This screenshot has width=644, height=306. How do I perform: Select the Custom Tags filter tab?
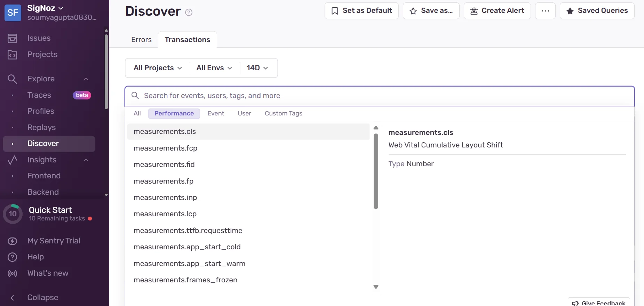tap(284, 113)
